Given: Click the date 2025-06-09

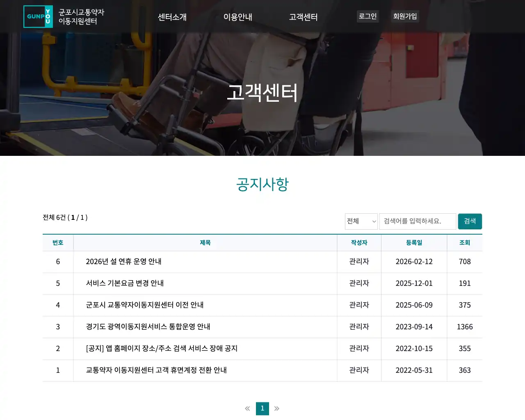Looking at the screenshot, I should [x=414, y=305].
